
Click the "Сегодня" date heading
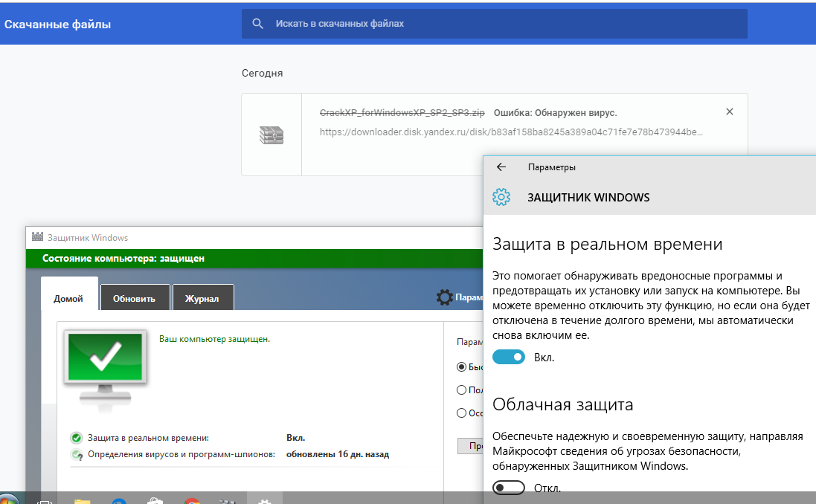coord(263,74)
